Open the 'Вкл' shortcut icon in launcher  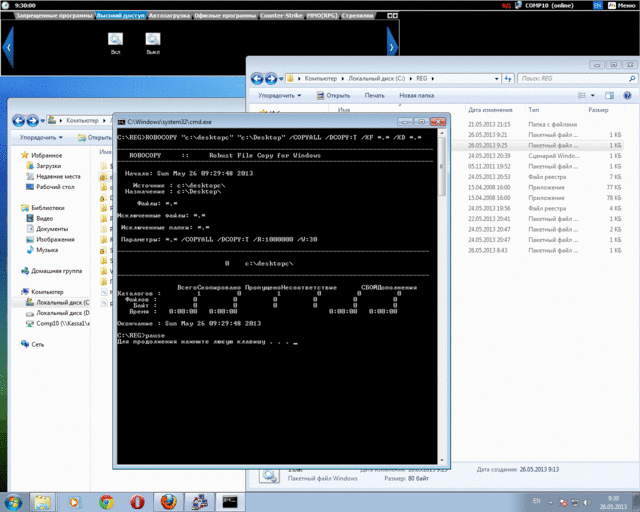click(x=116, y=39)
